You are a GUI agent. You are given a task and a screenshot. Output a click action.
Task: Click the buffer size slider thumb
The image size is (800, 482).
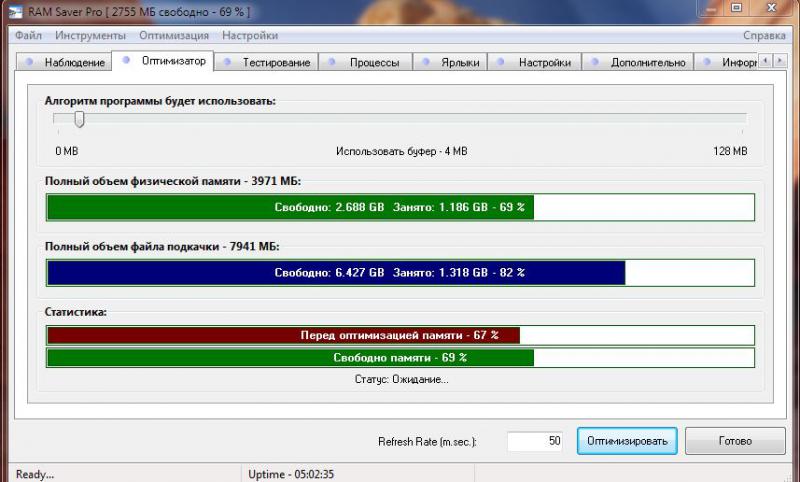(79, 119)
